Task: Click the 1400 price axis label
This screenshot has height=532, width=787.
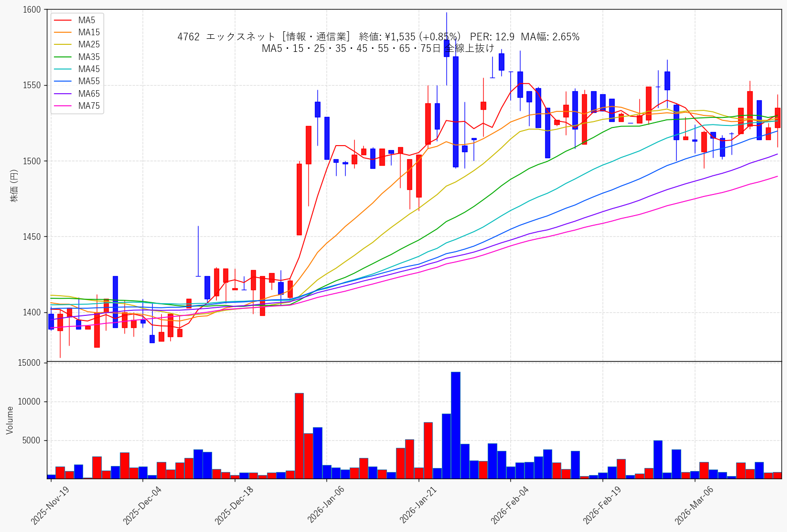Action: [x=32, y=312]
